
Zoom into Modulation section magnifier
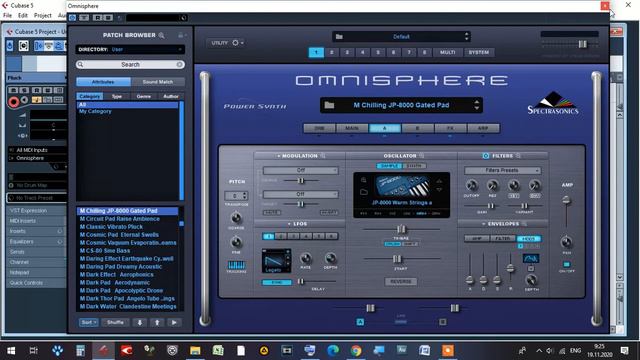pos(323,156)
